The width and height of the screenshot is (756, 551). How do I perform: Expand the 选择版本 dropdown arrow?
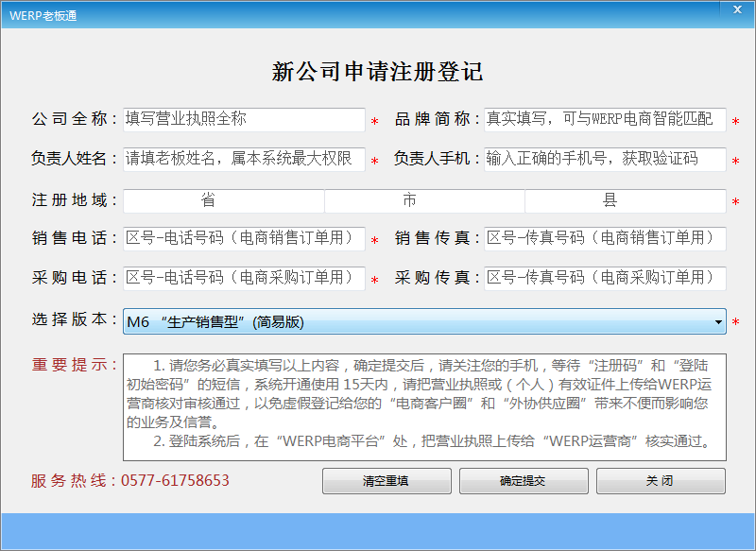click(x=718, y=321)
